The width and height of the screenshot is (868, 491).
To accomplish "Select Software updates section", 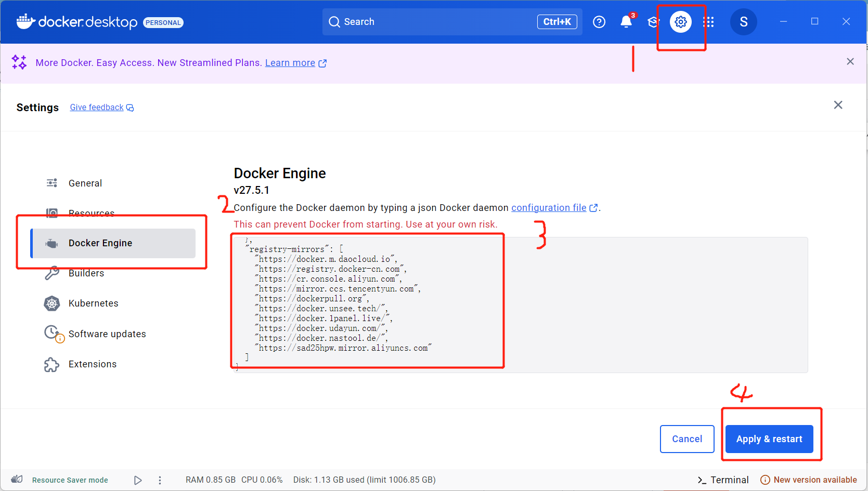I will [x=113, y=334].
